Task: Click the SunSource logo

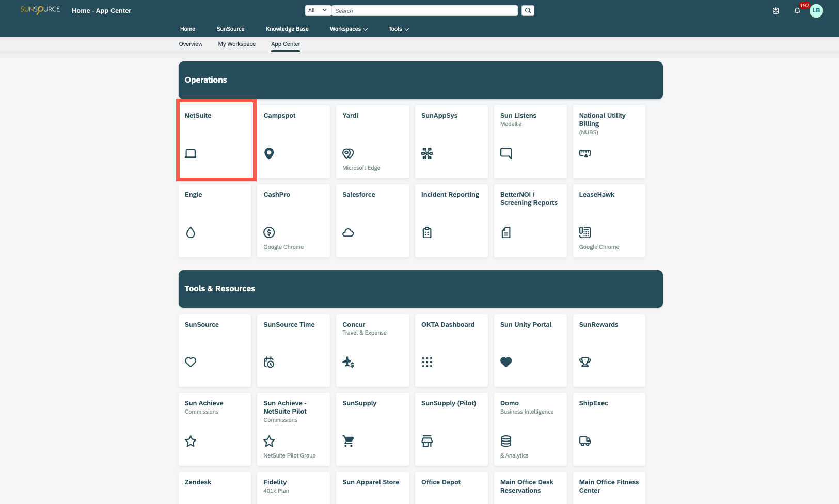Action: (40, 10)
